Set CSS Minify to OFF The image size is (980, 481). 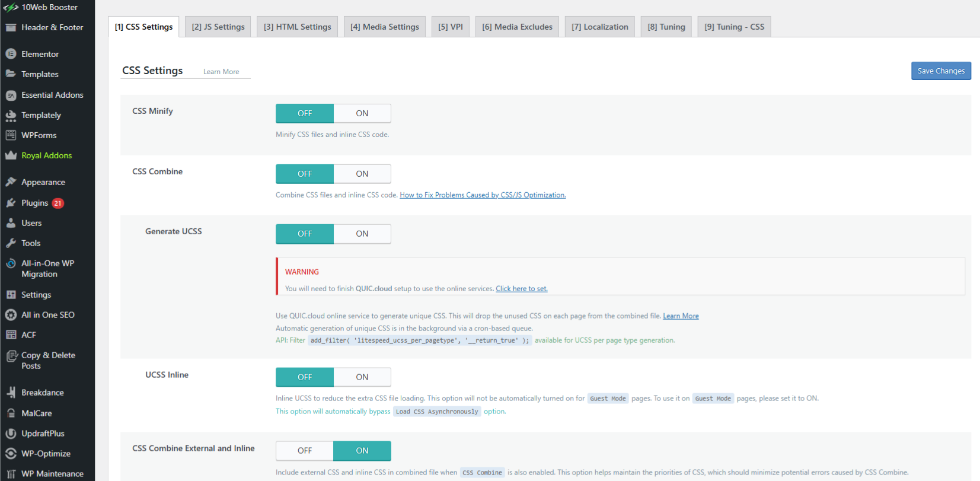click(305, 113)
